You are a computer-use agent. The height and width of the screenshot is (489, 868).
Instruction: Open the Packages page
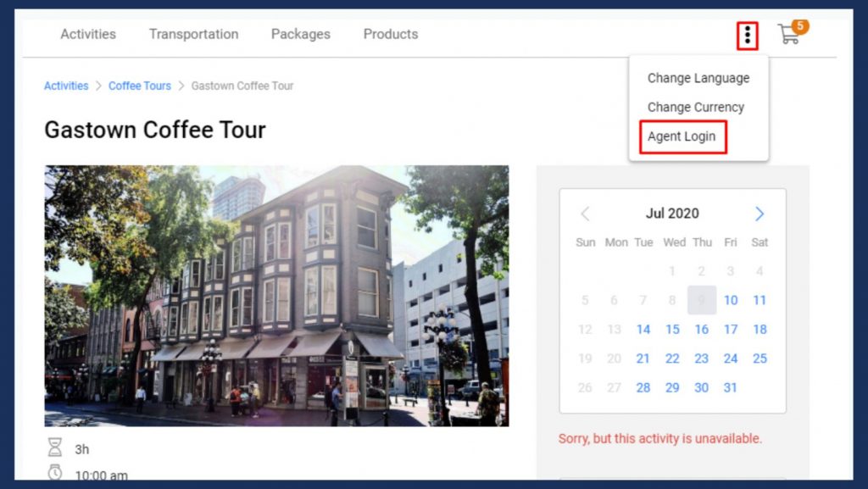pyautogui.click(x=300, y=34)
